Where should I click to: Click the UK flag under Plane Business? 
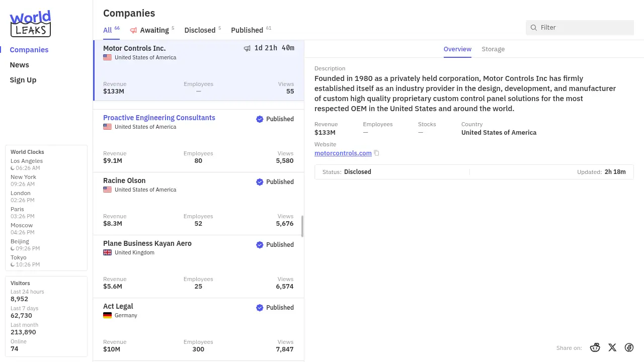[x=107, y=252]
